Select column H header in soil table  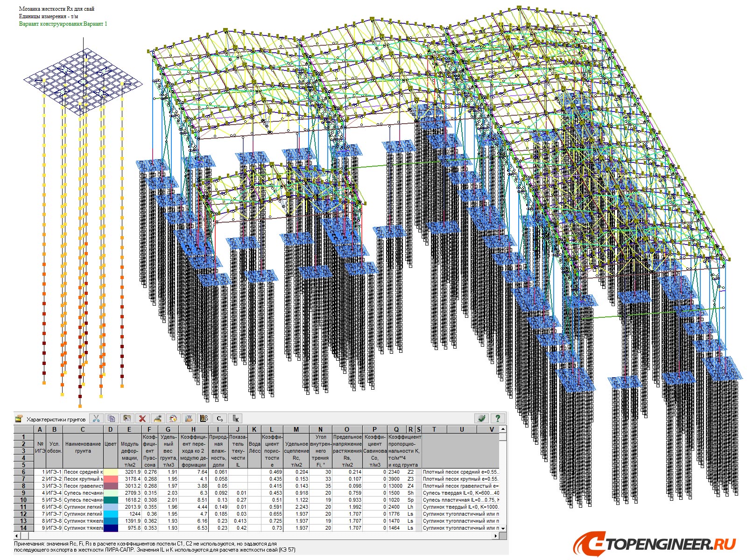(193, 429)
